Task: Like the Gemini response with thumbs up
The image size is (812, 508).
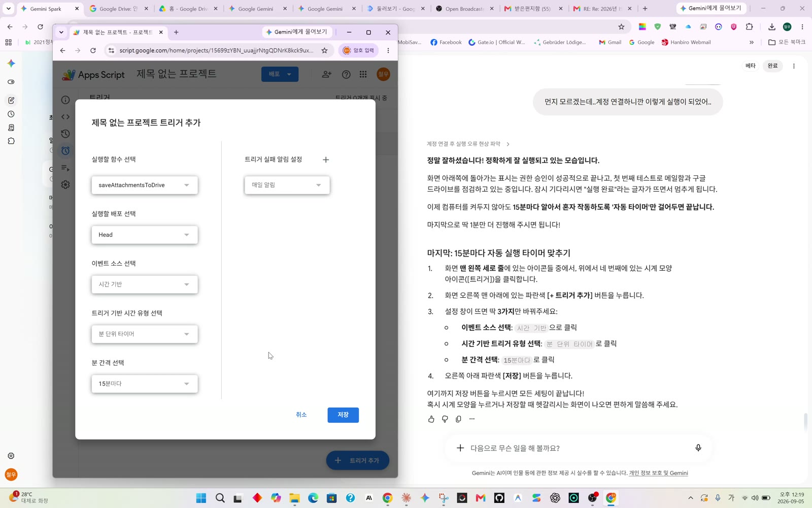Action: coord(431,419)
